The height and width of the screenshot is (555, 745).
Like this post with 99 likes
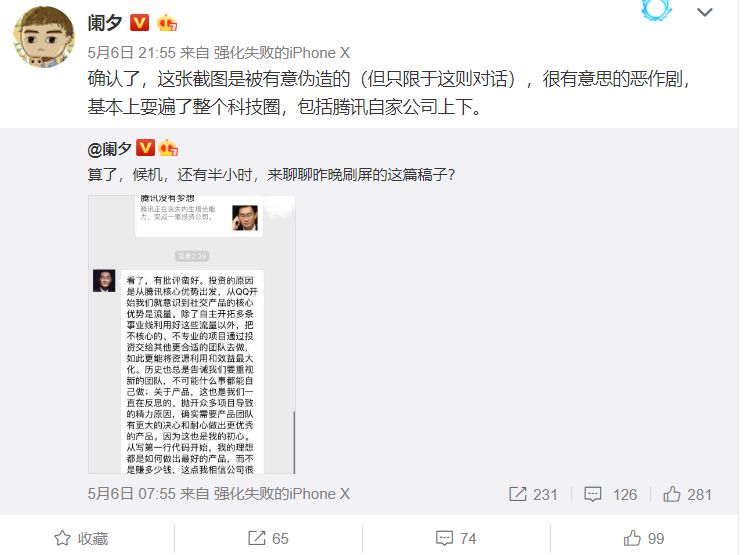pyautogui.click(x=644, y=538)
